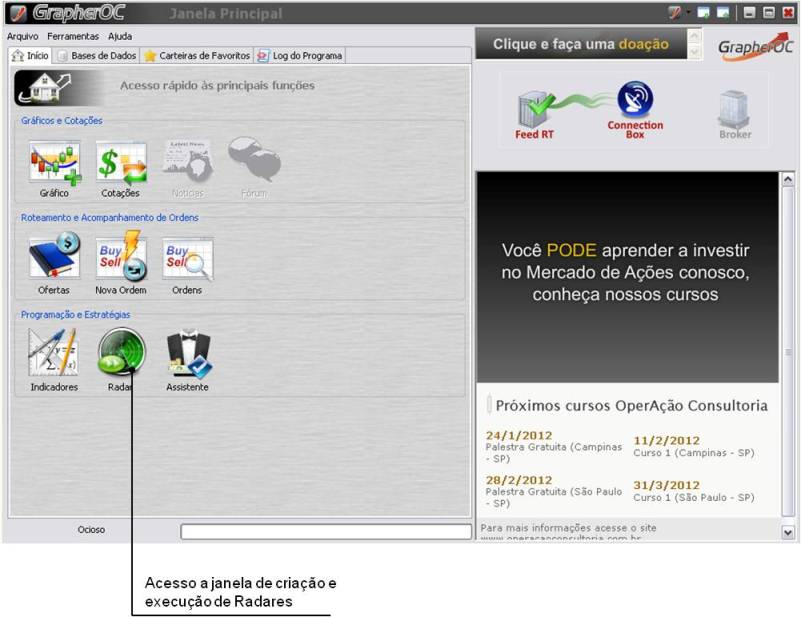Click the 28/2/2012 Palestra Gratuita São Paulo entry
This screenshot has height=617, width=801.
(554, 491)
